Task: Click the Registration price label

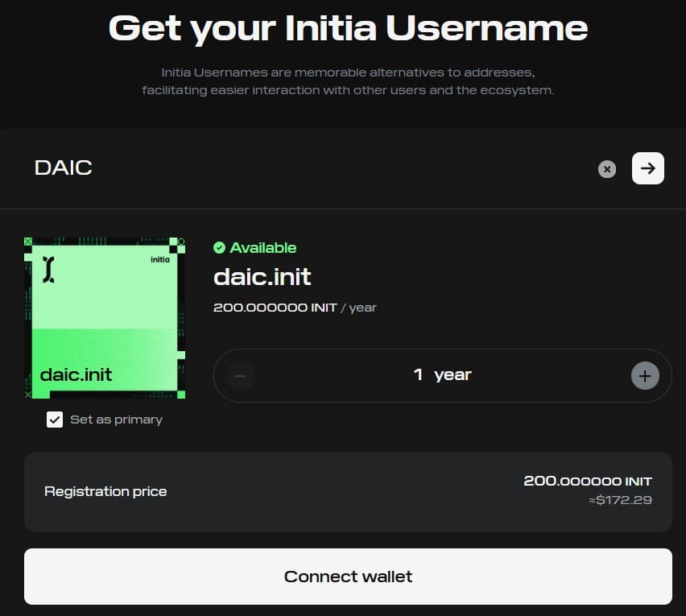Action: tap(105, 491)
